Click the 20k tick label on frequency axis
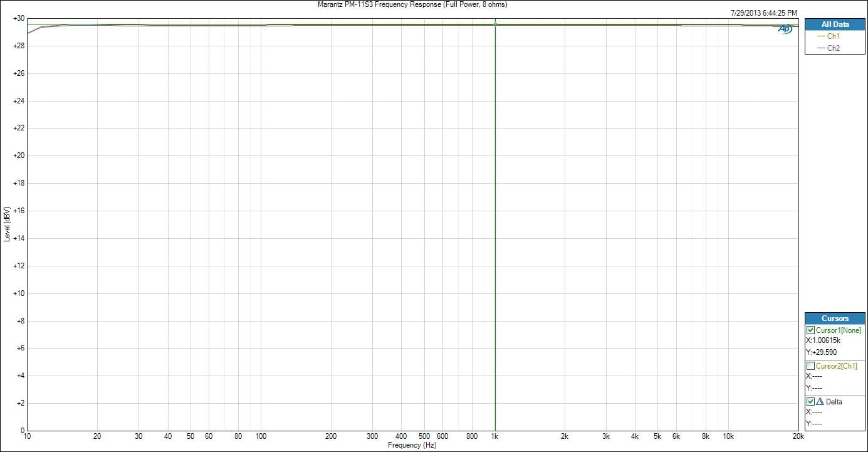Viewport: 868px width, 452px height. click(797, 436)
